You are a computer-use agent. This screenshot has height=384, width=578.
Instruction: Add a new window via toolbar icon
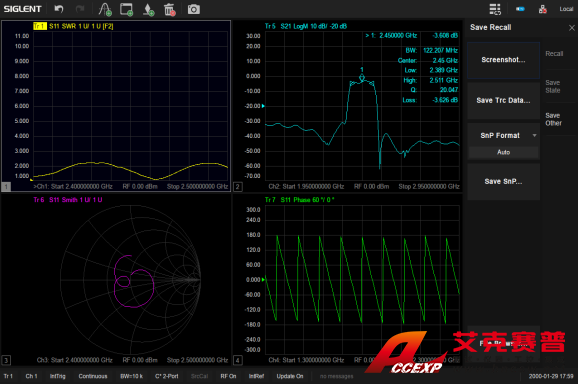pos(126,10)
